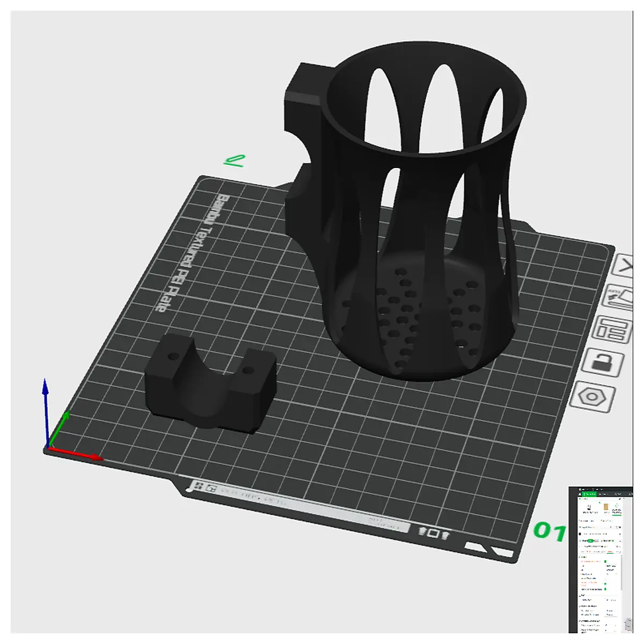
Task: Click the printer image in the inset panel
Action: tap(589, 508)
